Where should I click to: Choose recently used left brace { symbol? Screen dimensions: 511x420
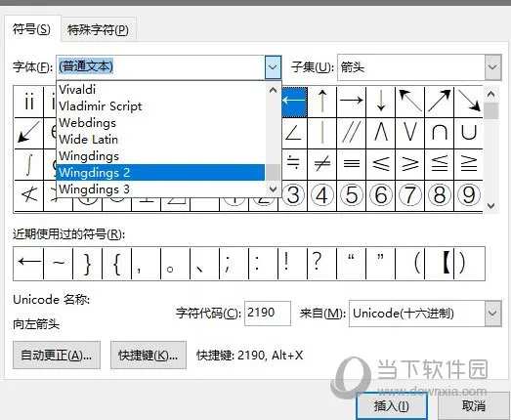116,264
